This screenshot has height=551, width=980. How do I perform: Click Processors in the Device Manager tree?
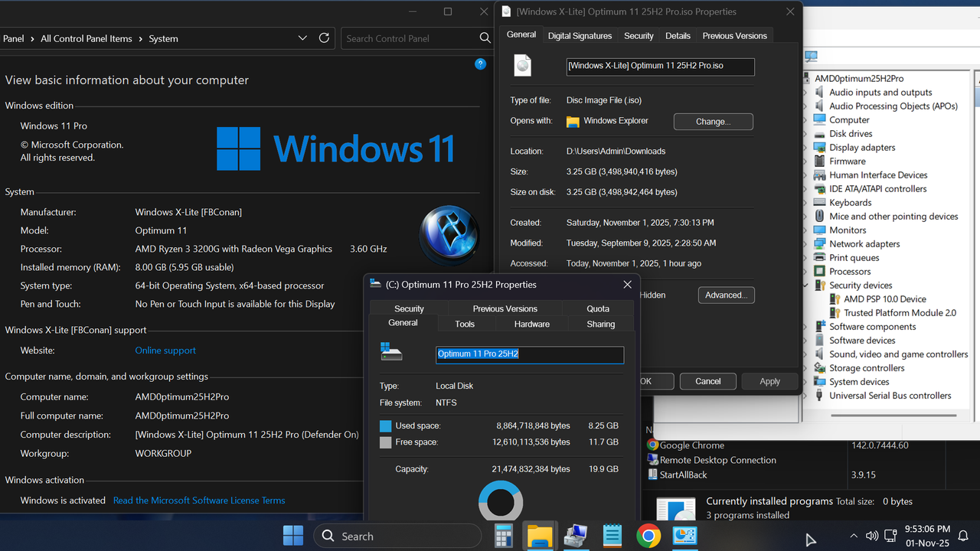click(x=851, y=271)
